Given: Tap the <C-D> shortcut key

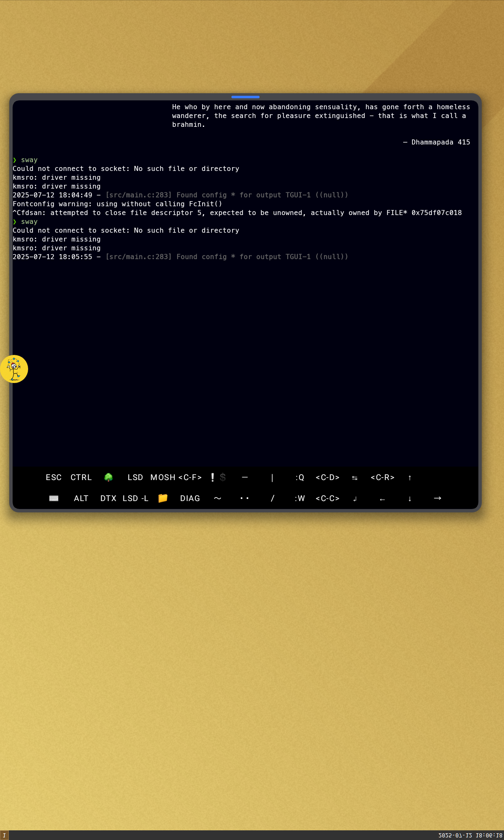Looking at the screenshot, I should point(328,478).
